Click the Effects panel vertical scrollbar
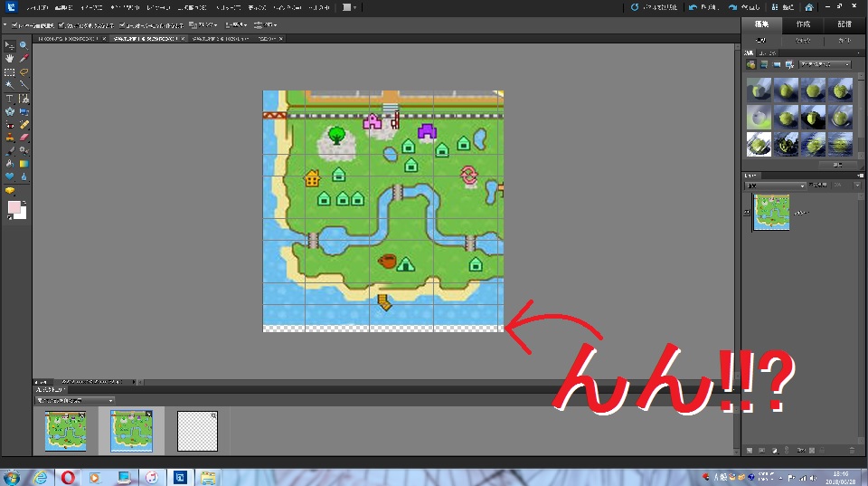The image size is (868, 486). (x=861, y=118)
